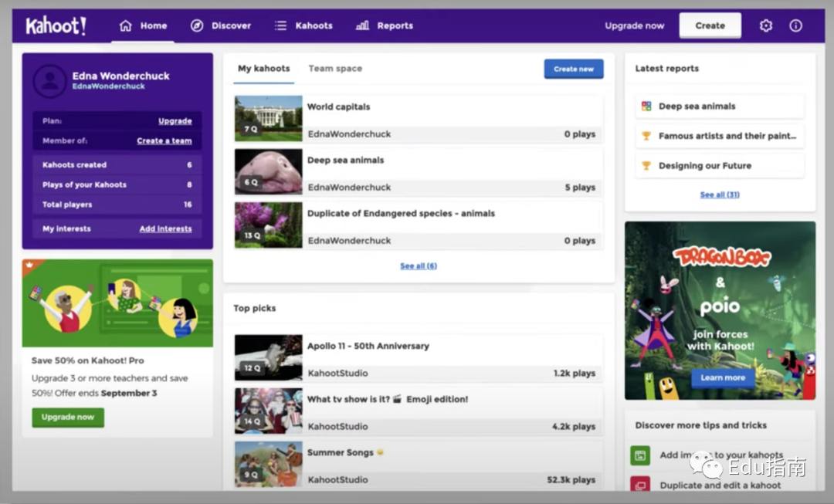Click the 5 plays count
Screen dimensions: 834x504
click(580, 187)
